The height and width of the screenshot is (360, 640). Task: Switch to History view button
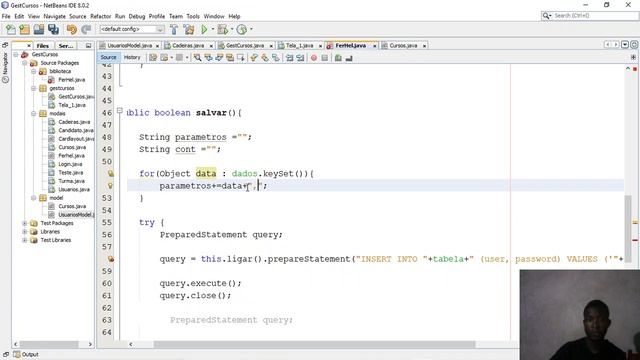pos(132,58)
